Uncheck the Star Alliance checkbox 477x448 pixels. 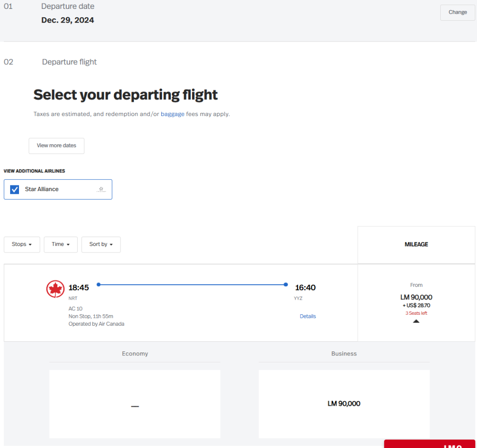[15, 189]
